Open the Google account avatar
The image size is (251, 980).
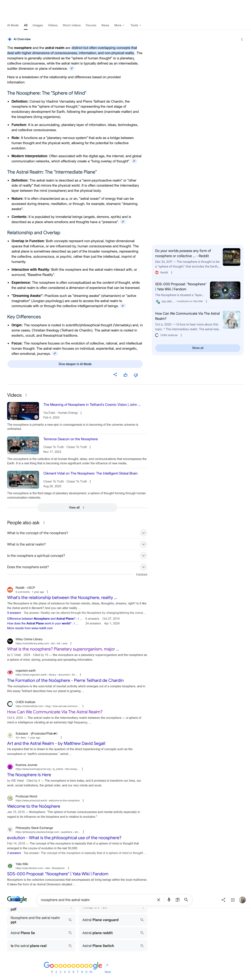pos(242,900)
